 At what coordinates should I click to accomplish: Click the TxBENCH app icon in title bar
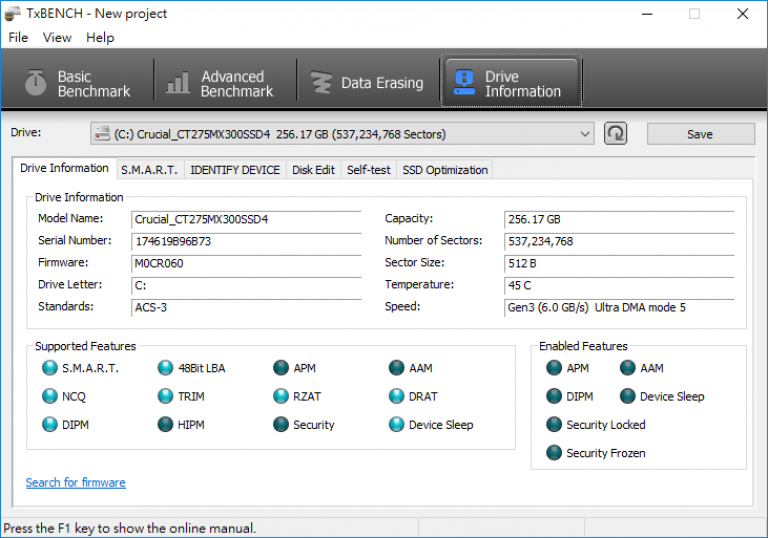12,14
